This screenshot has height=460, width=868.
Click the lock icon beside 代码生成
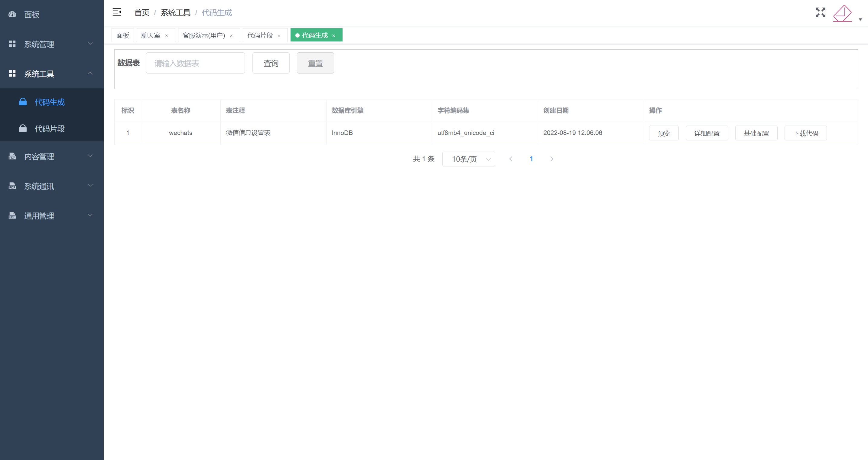click(x=23, y=101)
